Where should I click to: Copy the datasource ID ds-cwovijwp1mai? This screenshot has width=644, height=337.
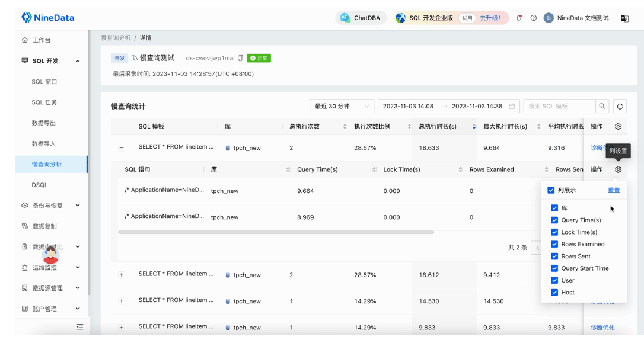(240, 58)
